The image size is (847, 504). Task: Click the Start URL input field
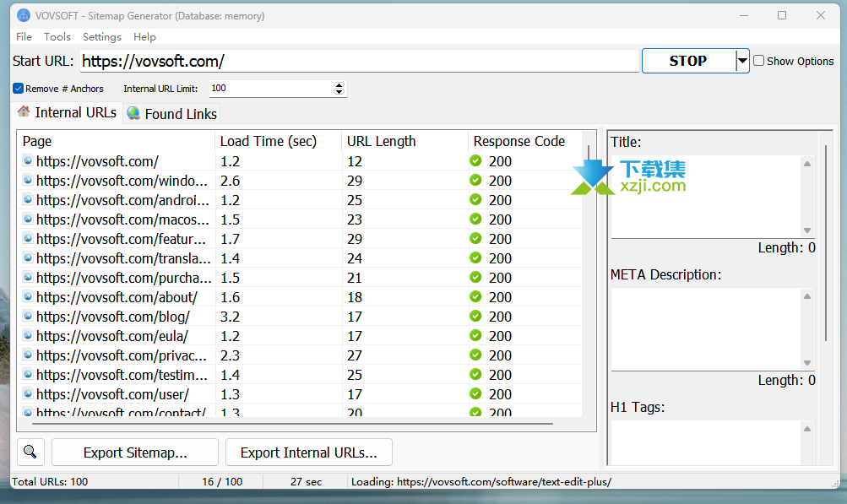coord(360,61)
